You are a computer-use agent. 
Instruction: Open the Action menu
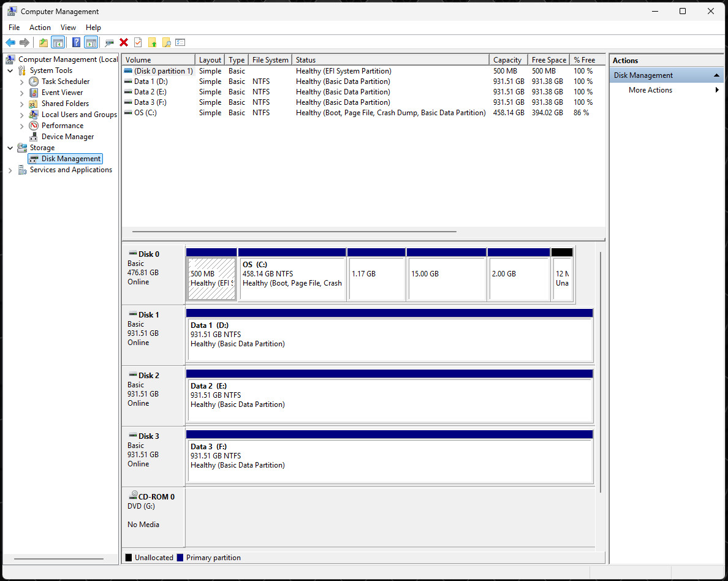click(40, 28)
